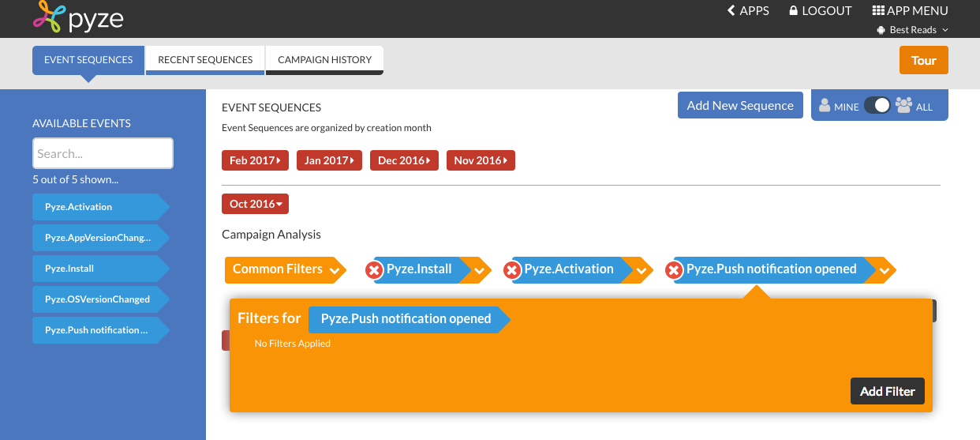Click the Add Filter button

888,391
